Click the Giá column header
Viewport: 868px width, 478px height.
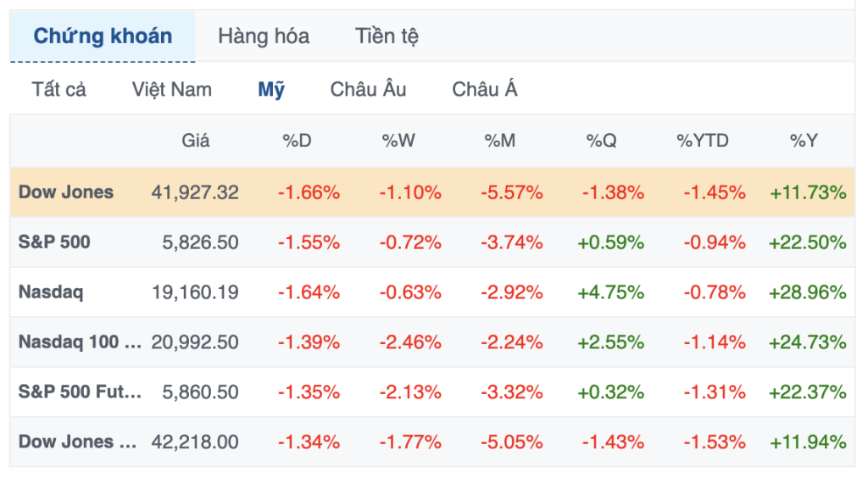pyautogui.click(x=196, y=141)
